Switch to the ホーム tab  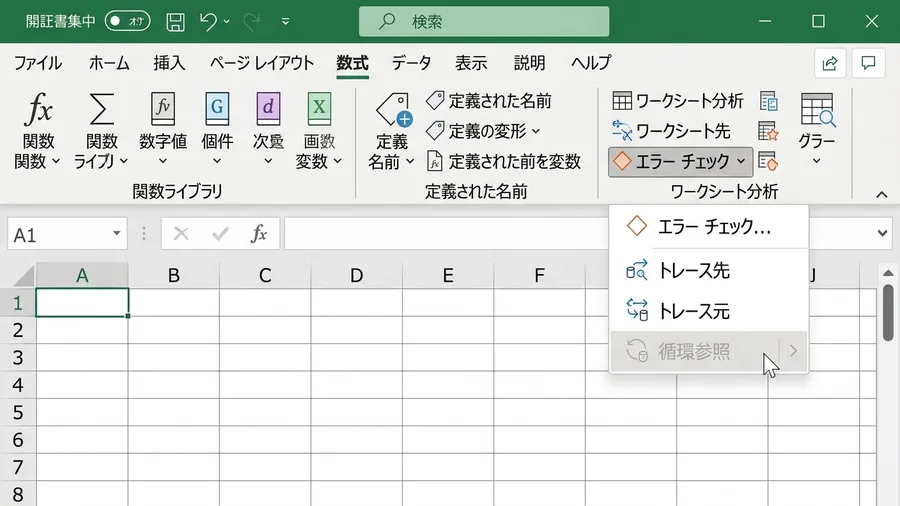[109, 63]
